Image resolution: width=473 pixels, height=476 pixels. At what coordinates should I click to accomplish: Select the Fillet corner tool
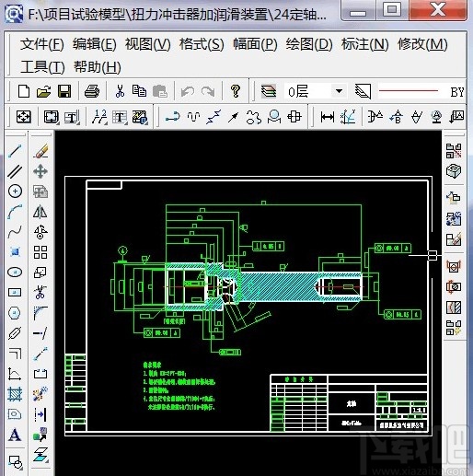pos(40,313)
